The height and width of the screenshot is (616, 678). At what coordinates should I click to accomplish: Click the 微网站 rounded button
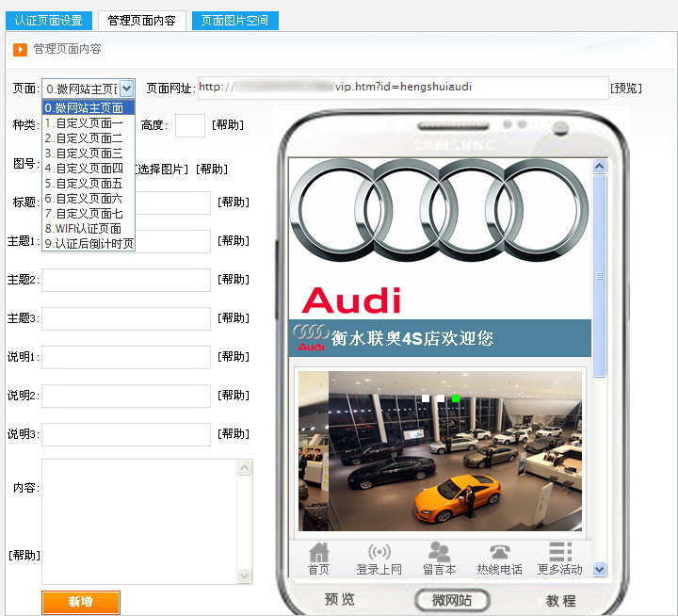click(452, 600)
